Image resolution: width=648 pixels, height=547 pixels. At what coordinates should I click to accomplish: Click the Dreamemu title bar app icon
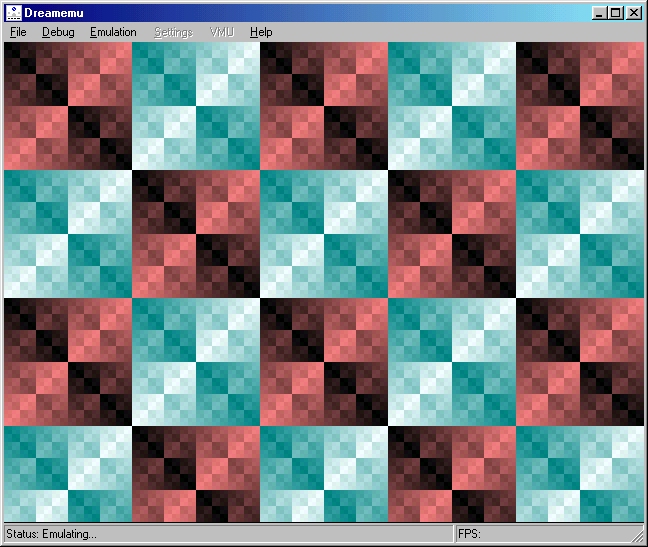(13, 13)
